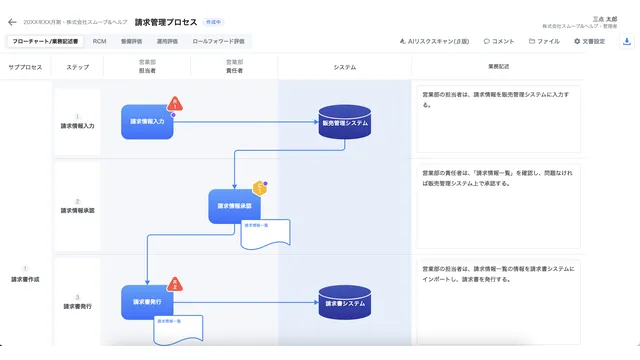
Task: Click the サブプロセス column header
Action: click(25, 67)
